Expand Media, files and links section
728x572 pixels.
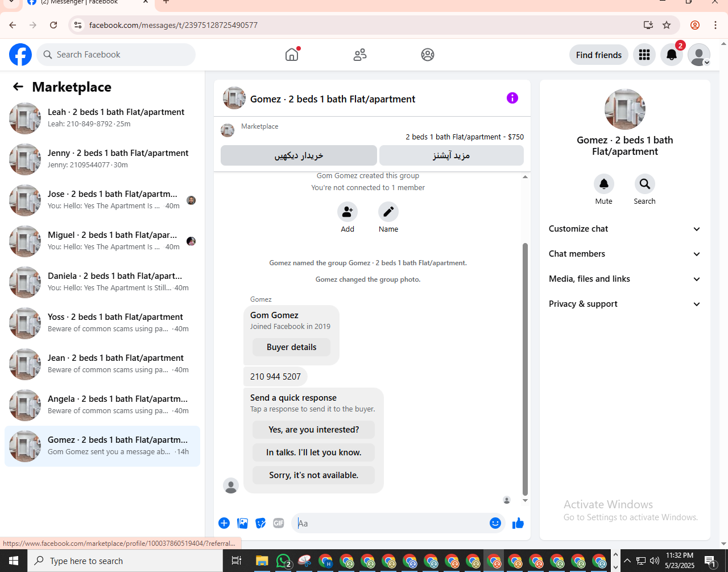(x=625, y=279)
